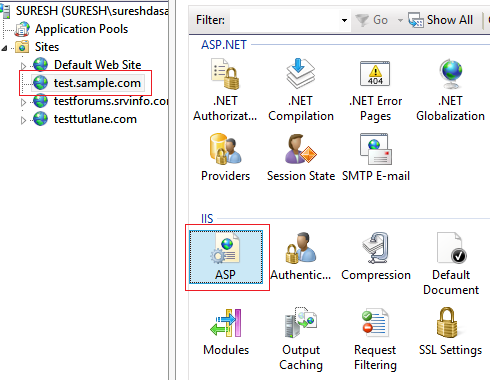Click the Go filter button
Screen dimensions: 490x380
point(372,20)
